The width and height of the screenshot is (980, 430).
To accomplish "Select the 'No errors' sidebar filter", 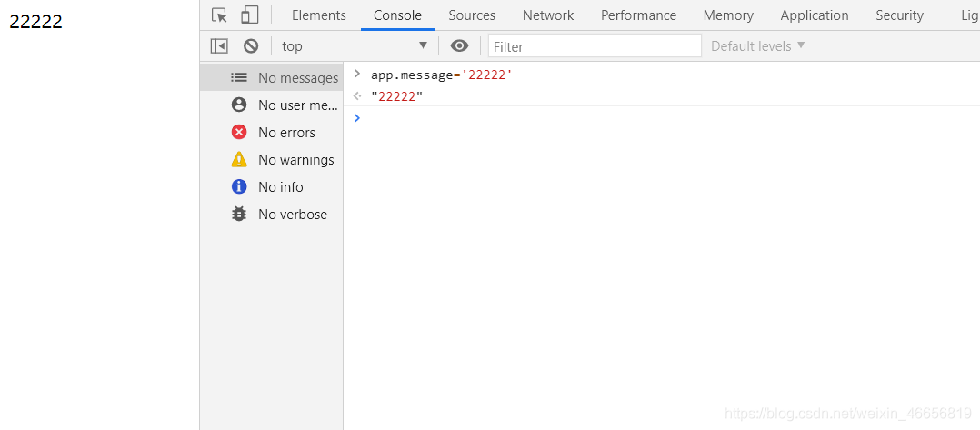I will tap(271, 133).
